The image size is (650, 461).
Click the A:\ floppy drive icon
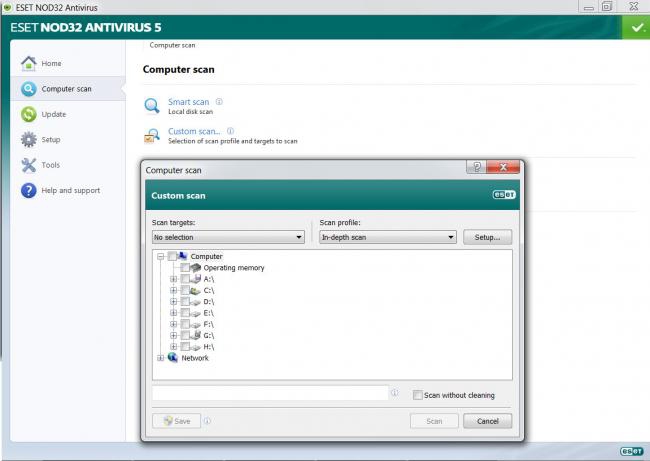click(x=195, y=279)
